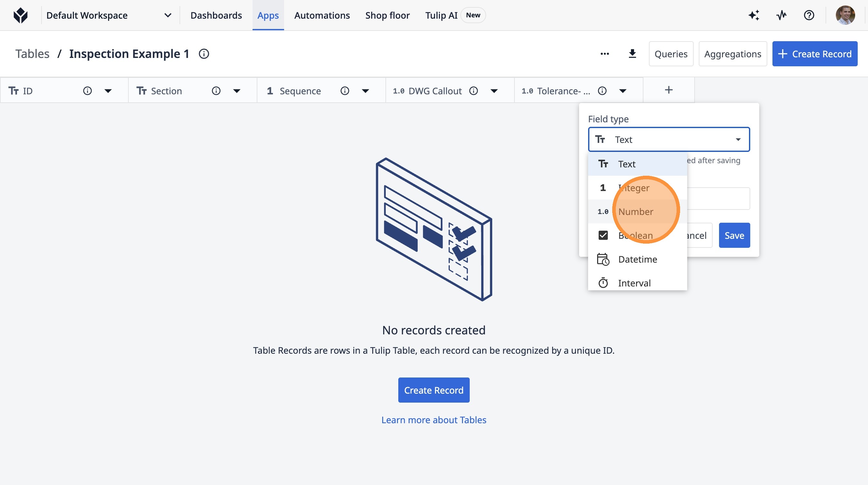Open the Tulip AI sparkle icon
The width and height of the screenshot is (868, 485).
754,15
